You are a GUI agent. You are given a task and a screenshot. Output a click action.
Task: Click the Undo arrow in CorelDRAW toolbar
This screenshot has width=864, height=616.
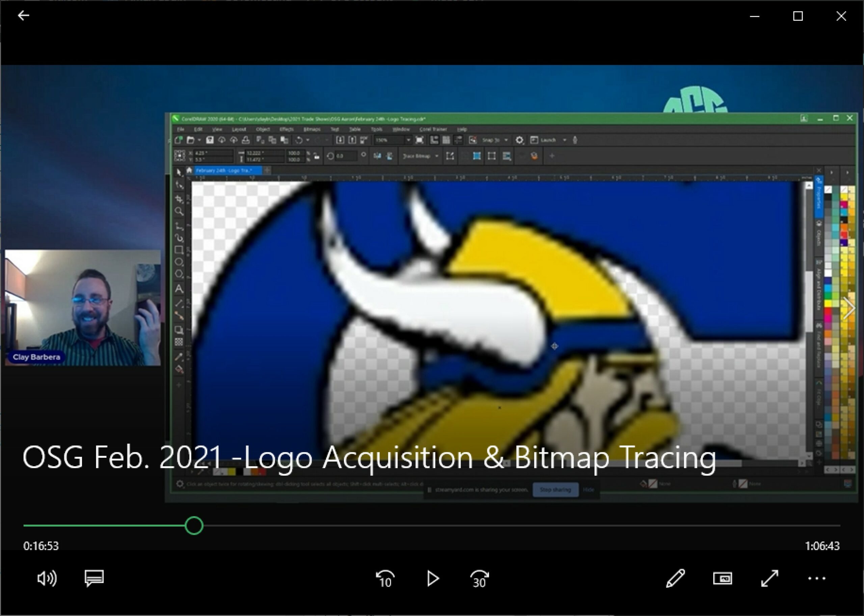click(299, 140)
